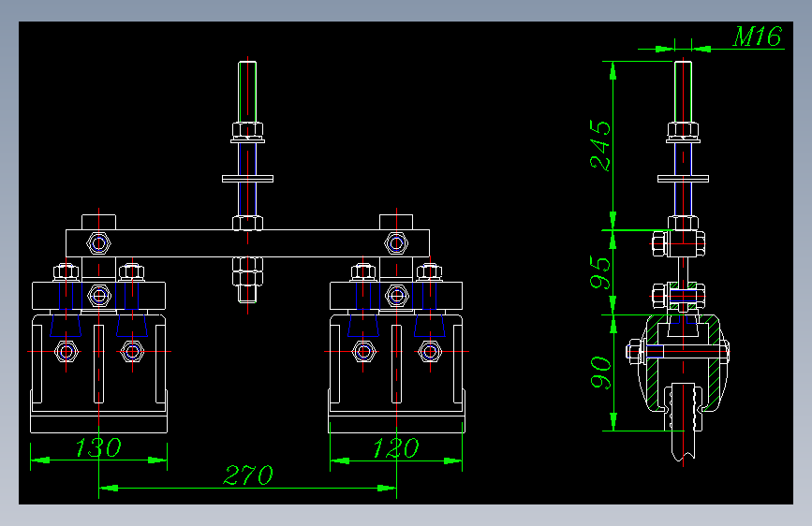Select the 245 vertical dimension text

600,145
